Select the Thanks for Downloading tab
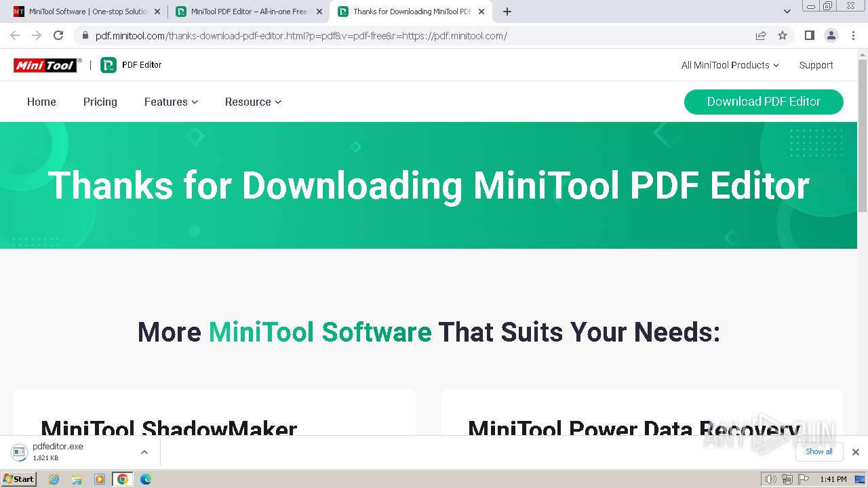This screenshot has height=488, width=868. coord(410,12)
